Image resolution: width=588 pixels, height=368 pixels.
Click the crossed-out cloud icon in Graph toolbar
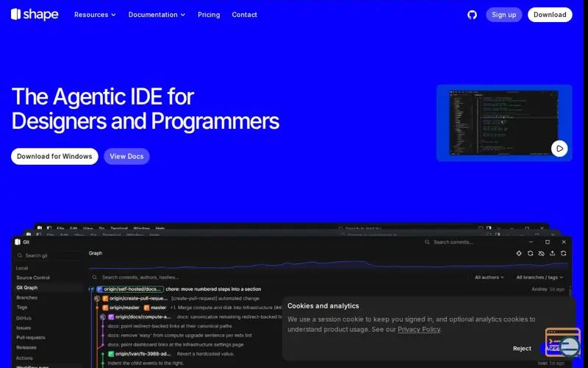coord(541,253)
